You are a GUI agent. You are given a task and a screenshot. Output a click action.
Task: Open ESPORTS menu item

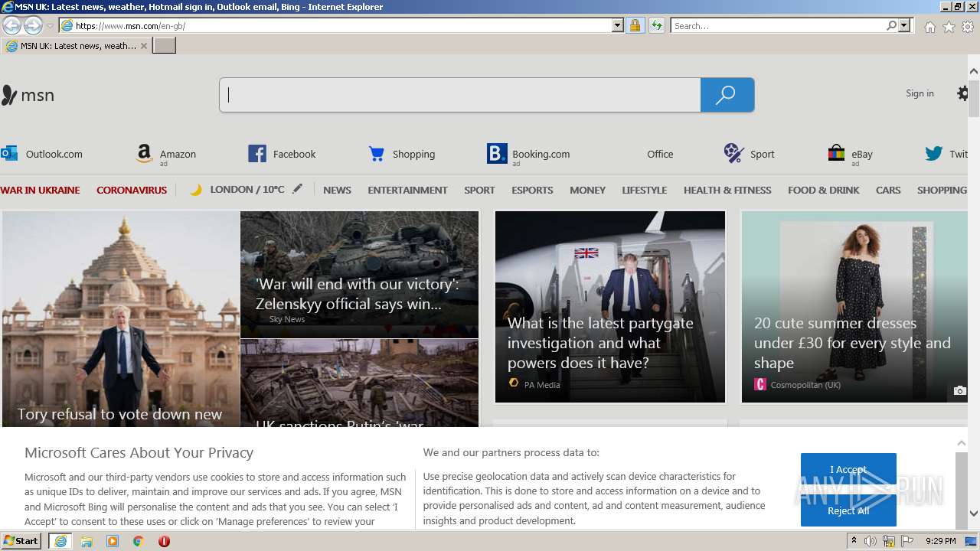[x=532, y=190]
